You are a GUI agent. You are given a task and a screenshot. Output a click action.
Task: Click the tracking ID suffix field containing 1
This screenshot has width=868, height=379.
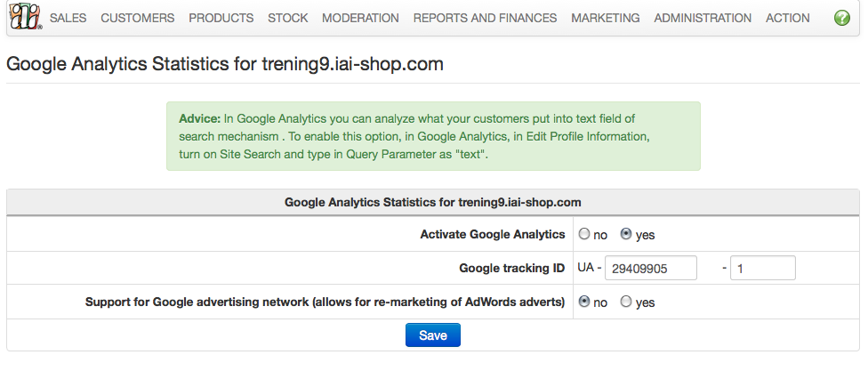pos(763,268)
